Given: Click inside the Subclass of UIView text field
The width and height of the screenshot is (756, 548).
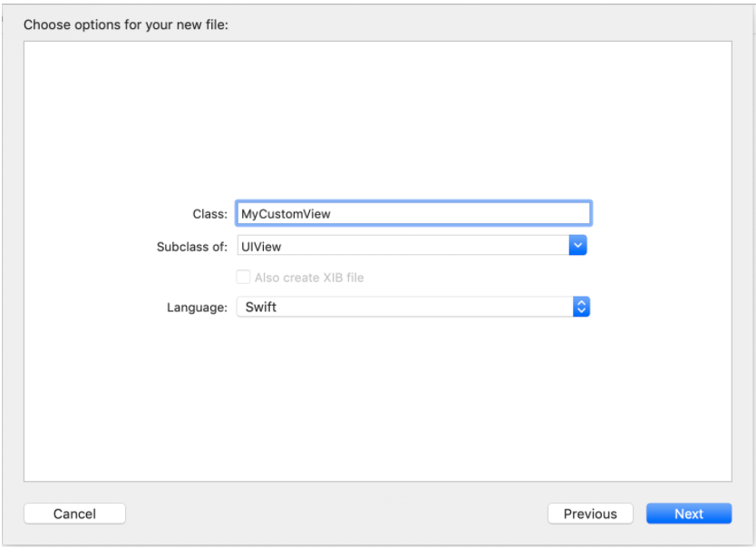Looking at the screenshot, I should click(x=403, y=246).
